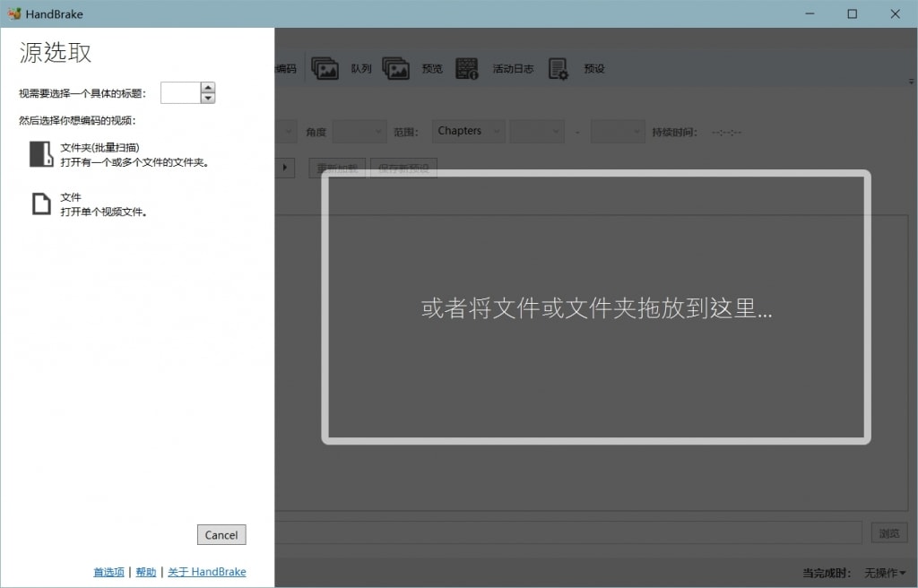The width and height of the screenshot is (918, 588).
Task: Click the 保存新预设 save new preset button
Action: pos(403,169)
